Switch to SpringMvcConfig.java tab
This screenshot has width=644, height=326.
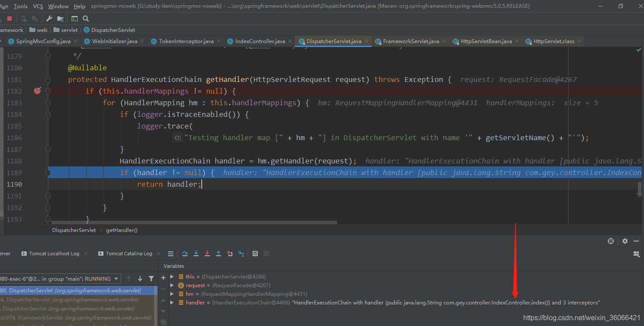43,41
